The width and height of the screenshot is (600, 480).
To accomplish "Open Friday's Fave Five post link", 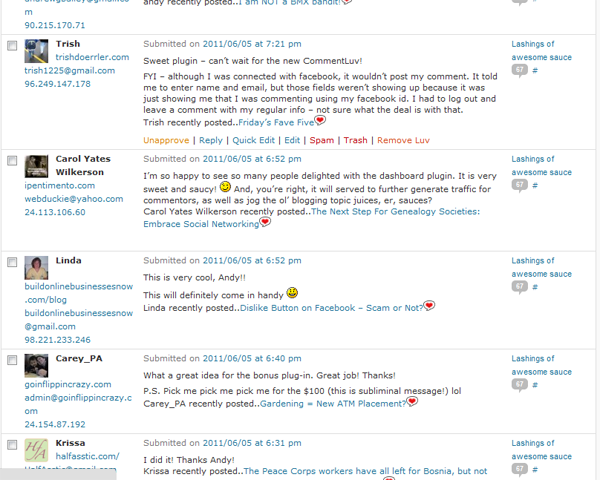I will 276,122.
